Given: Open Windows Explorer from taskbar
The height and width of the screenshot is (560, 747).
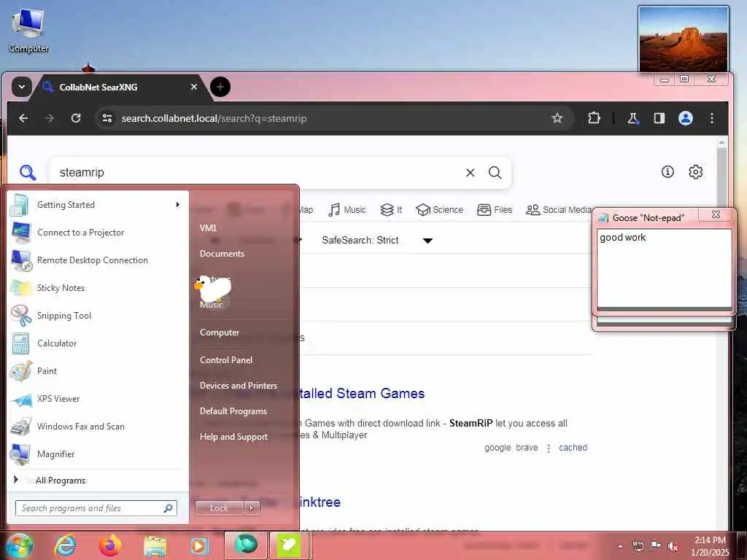Looking at the screenshot, I should pyautogui.click(x=155, y=545).
